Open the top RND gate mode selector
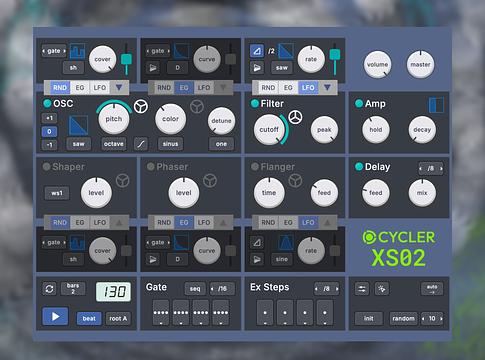The height and width of the screenshot is (360, 485). pos(54,51)
